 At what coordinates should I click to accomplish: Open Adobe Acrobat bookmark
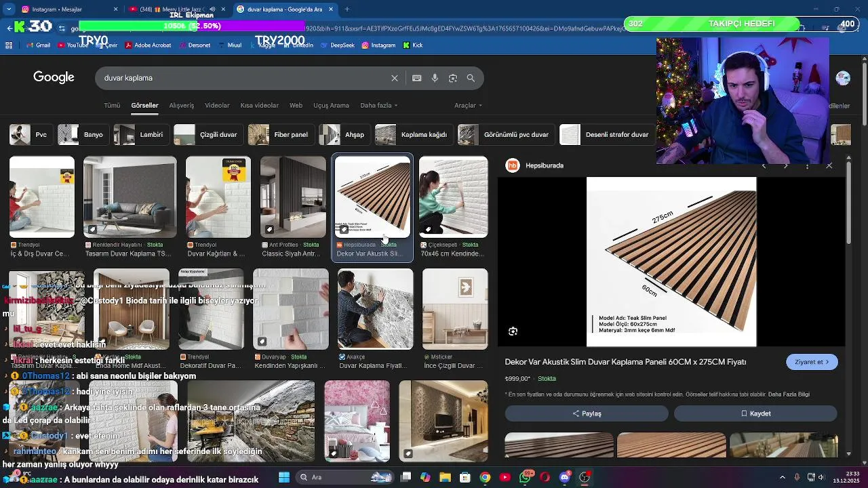coord(148,45)
